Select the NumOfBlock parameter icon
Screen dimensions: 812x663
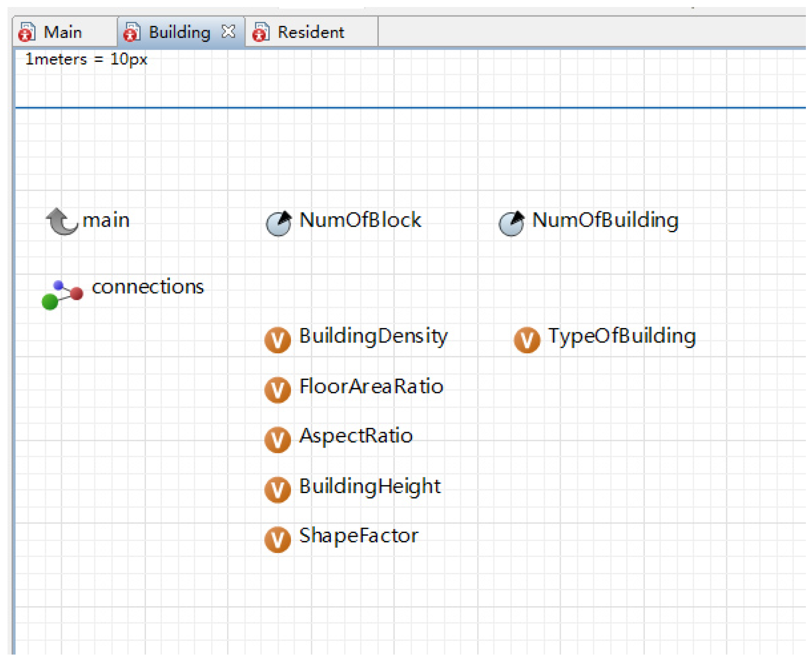coord(279,223)
